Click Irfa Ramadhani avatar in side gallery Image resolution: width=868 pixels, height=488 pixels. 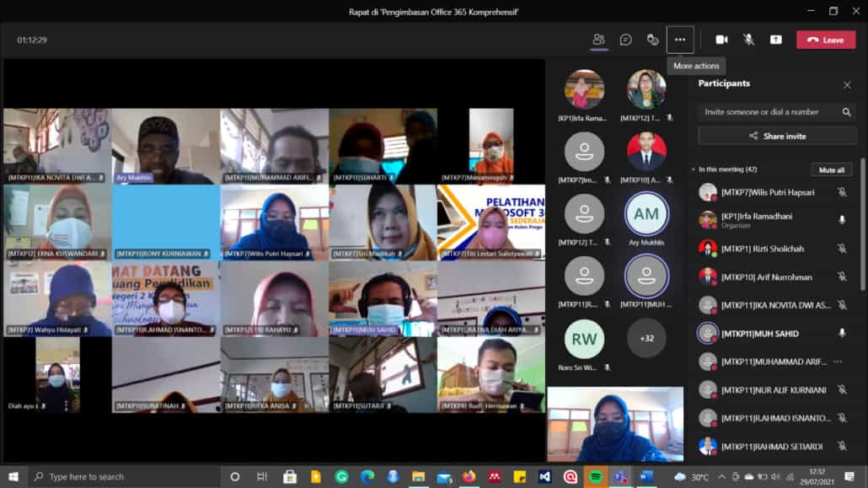tap(584, 89)
